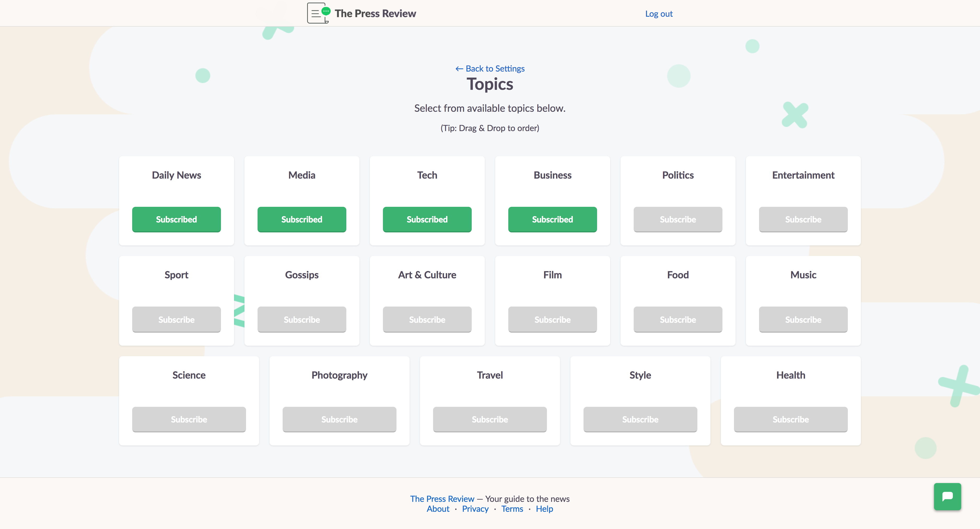Subscribe to the Art & Culture topic
Screen dimensions: 980x529
point(427,319)
